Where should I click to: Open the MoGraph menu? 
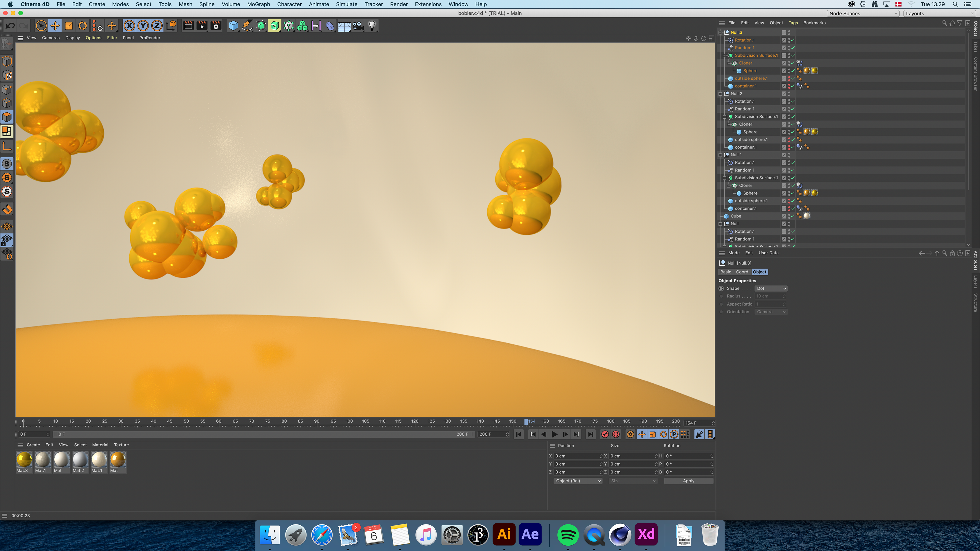click(x=258, y=4)
